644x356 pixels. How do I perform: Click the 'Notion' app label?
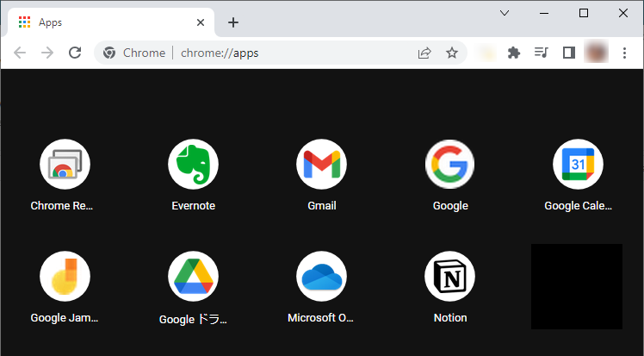pyautogui.click(x=450, y=318)
